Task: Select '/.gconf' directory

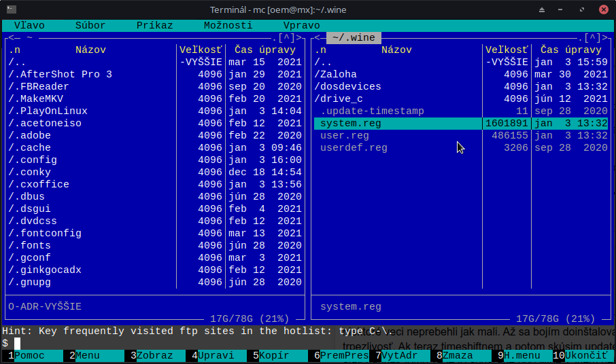Action: [x=155, y=257]
